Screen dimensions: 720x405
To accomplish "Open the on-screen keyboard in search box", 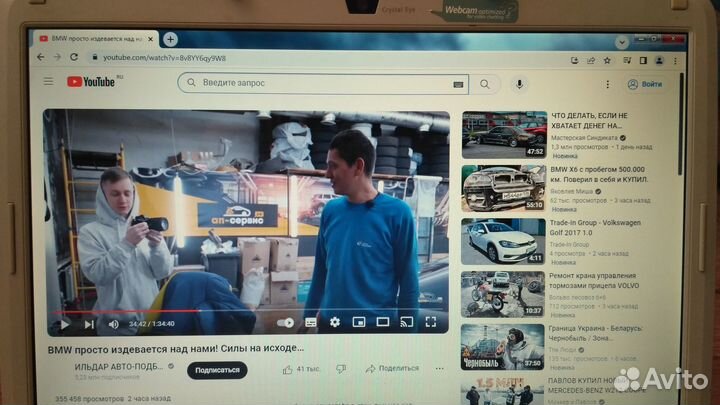I will pyautogui.click(x=458, y=84).
